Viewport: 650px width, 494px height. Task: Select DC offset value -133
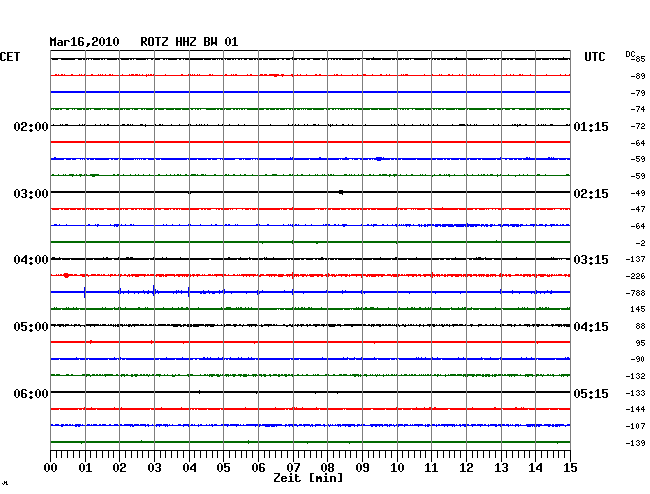pos(635,393)
